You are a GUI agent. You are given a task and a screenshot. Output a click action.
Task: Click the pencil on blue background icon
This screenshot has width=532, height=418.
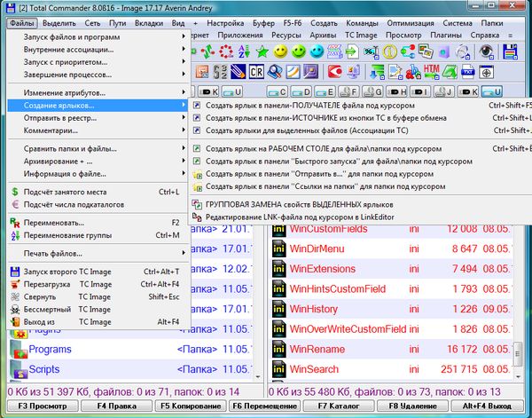coord(238,72)
